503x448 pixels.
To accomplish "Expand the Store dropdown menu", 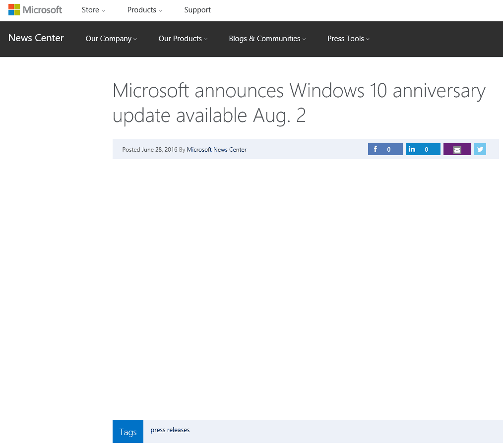I will click(93, 9).
